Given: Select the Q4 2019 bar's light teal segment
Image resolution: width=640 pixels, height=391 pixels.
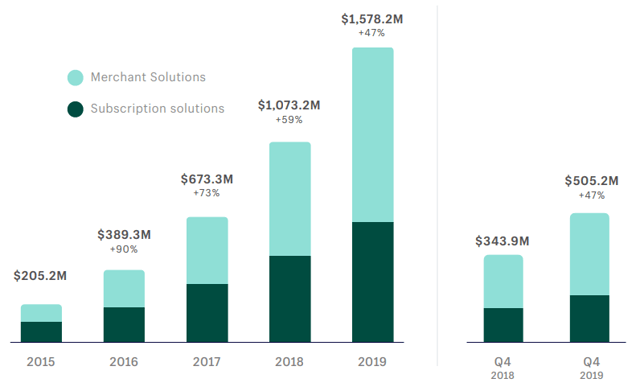Looking at the screenshot, I should coord(589,254).
